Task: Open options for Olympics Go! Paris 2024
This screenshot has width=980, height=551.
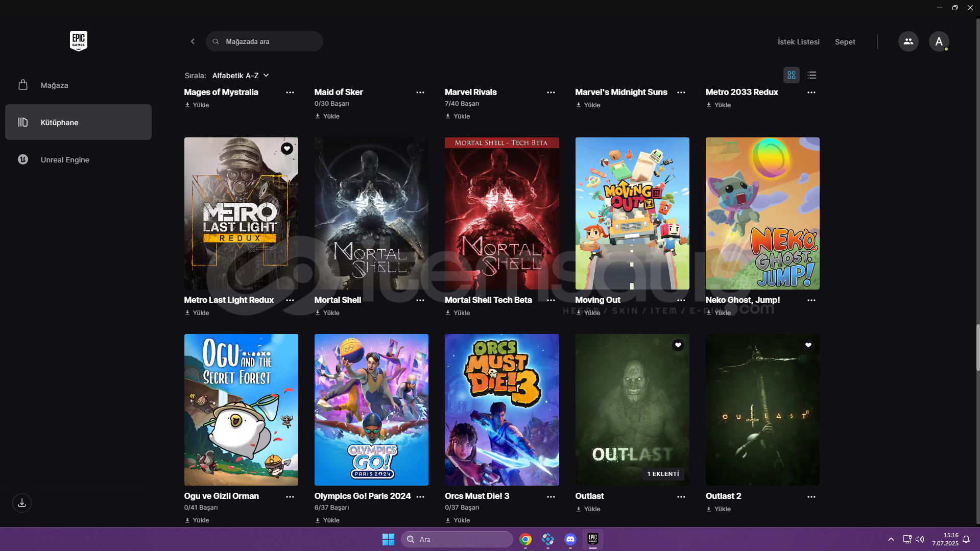Action: point(420,496)
